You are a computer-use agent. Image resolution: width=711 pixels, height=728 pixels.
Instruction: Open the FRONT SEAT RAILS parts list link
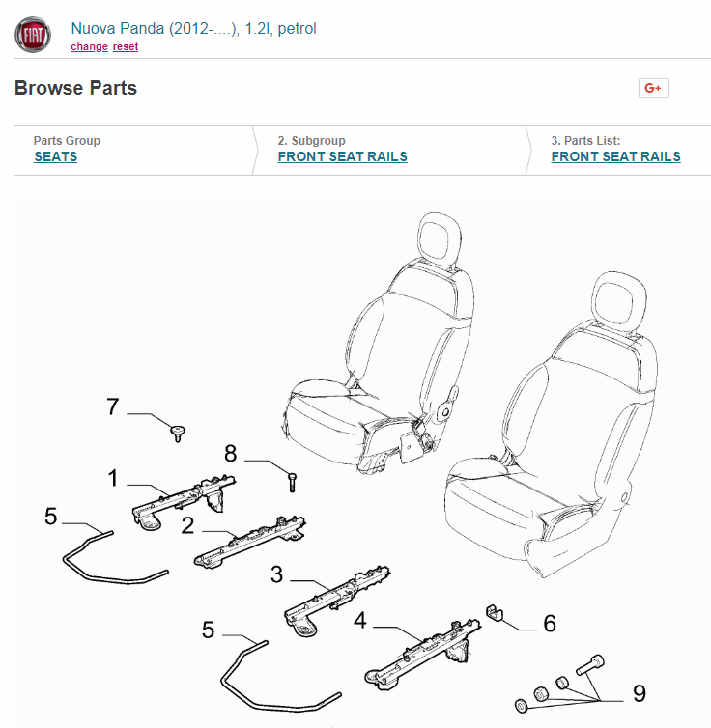click(x=615, y=156)
